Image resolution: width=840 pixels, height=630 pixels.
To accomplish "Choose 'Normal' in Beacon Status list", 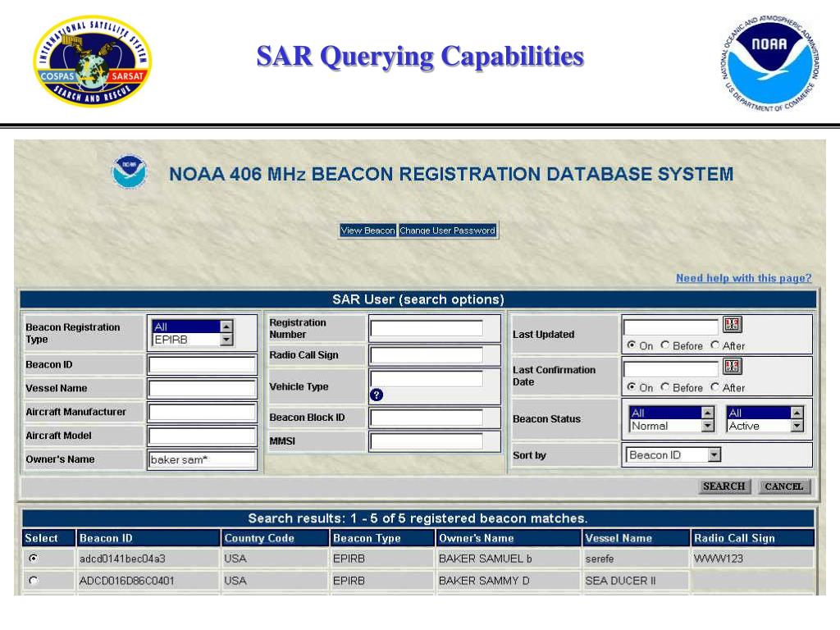I will [x=665, y=426].
